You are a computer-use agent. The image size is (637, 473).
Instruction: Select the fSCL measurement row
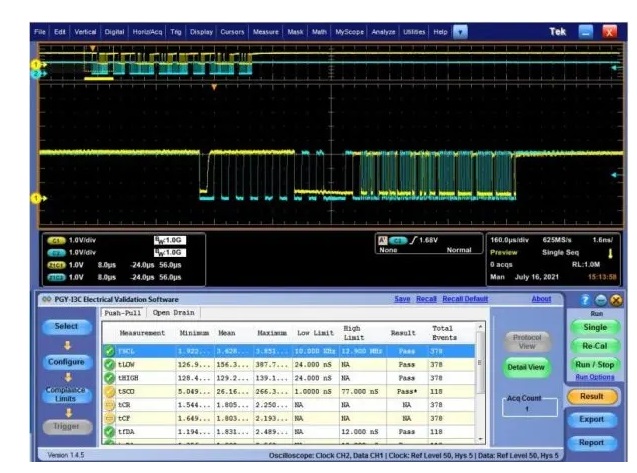pos(288,351)
